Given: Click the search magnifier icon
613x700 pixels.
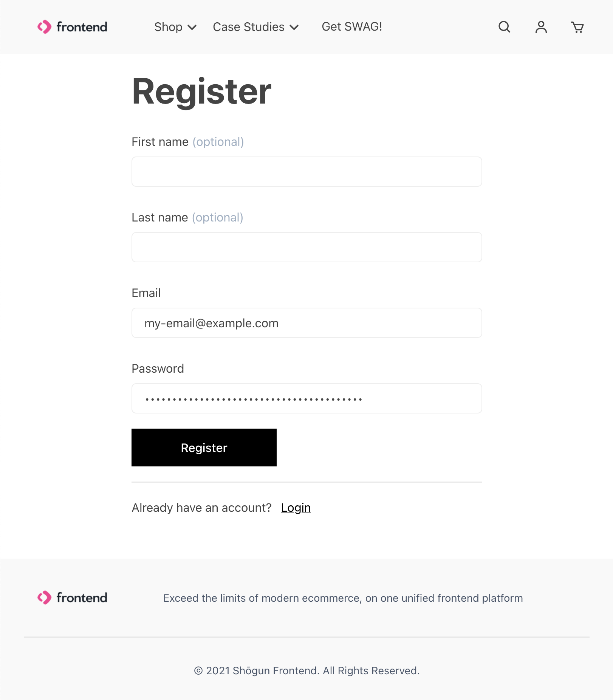Looking at the screenshot, I should point(504,27).
